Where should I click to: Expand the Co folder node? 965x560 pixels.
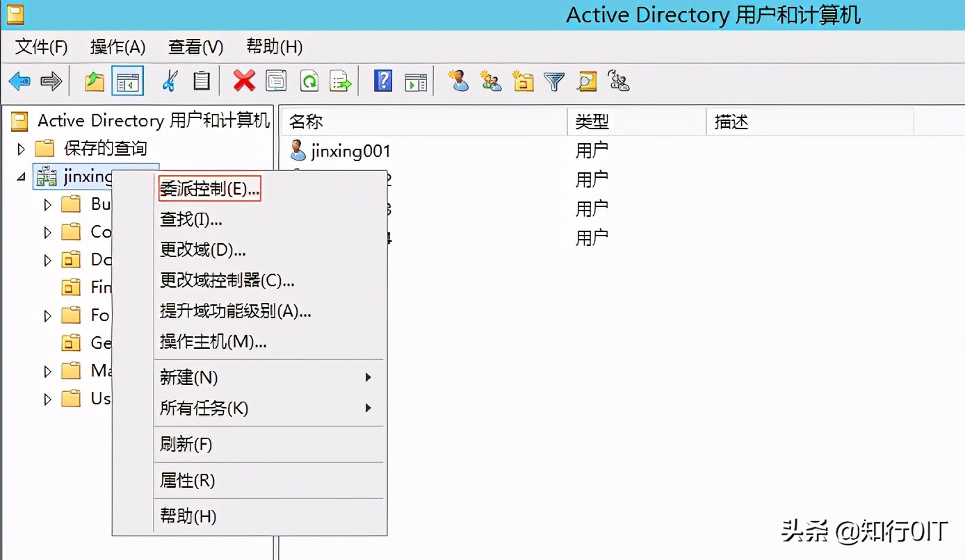47,232
